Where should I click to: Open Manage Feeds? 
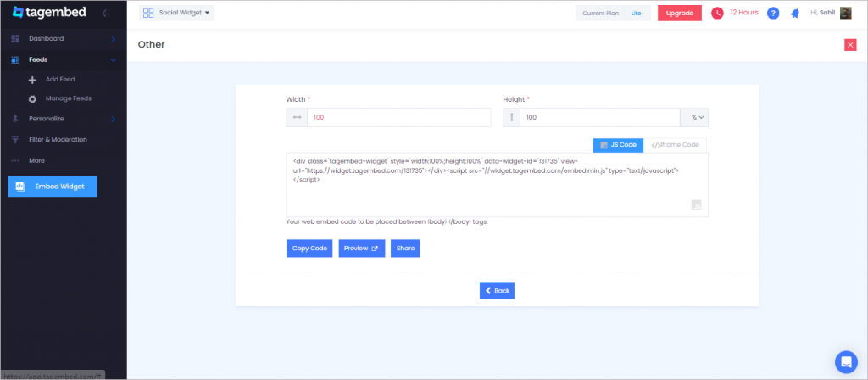click(69, 98)
